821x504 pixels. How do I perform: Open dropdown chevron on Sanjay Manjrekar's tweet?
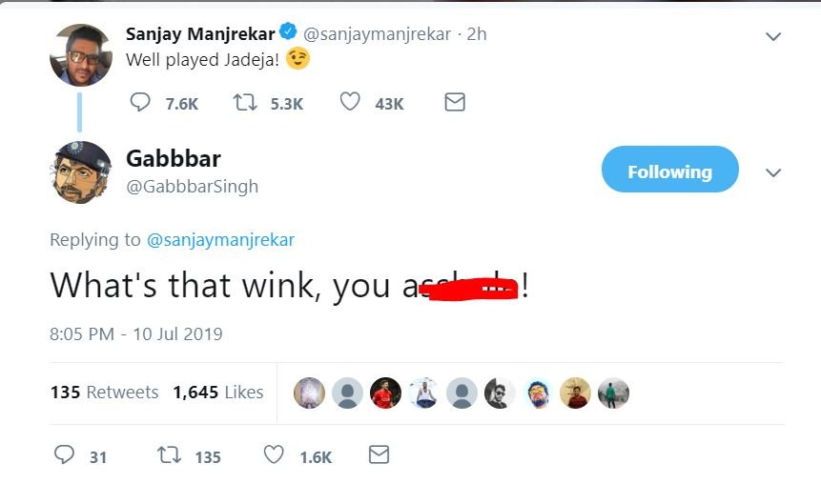773,37
